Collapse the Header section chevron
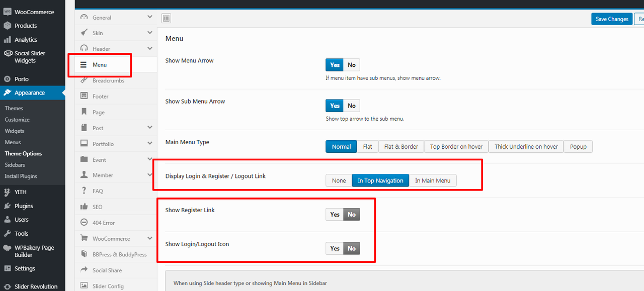The height and width of the screenshot is (291, 644). pos(150,49)
